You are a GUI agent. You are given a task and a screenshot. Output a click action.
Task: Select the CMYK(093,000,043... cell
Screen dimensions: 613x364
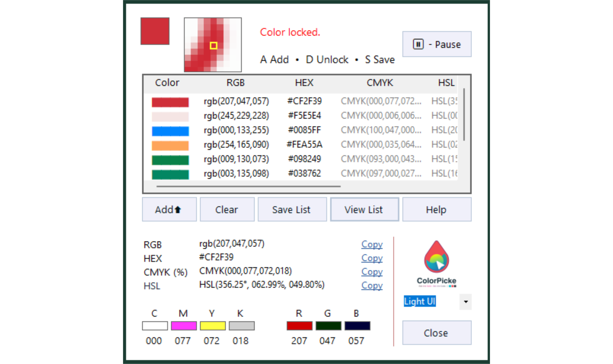(381, 159)
